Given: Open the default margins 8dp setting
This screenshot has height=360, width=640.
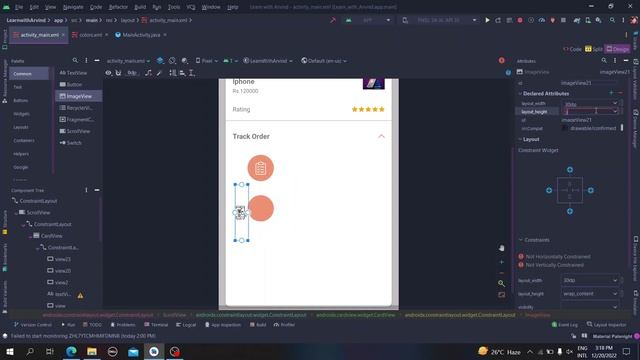Looking at the screenshot, I should (x=132, y=73).
